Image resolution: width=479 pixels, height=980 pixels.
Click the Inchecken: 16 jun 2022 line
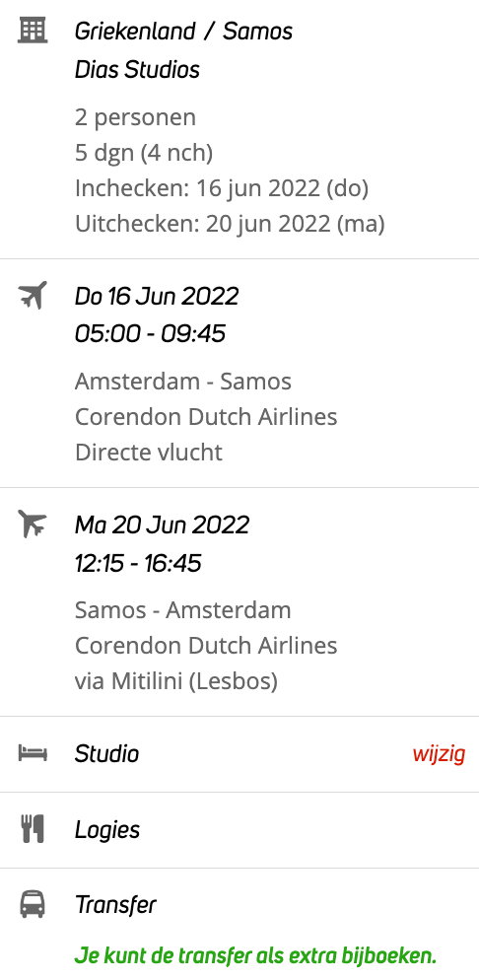[222, 188]
